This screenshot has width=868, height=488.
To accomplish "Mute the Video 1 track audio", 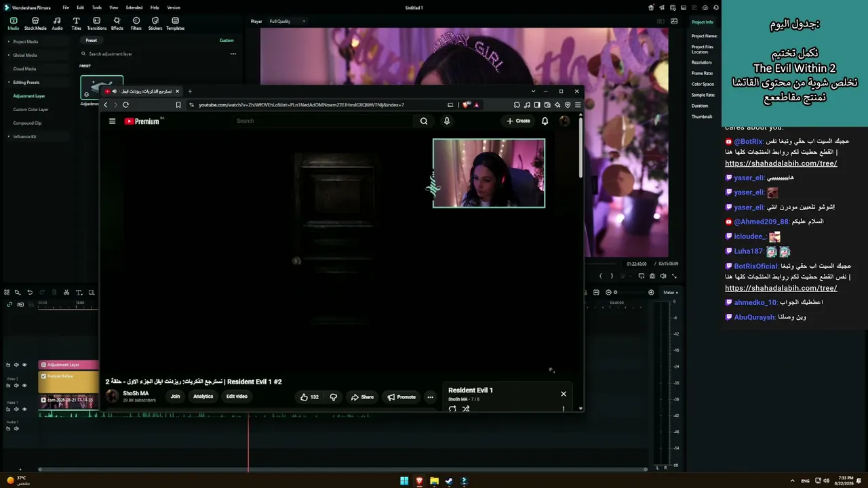I will point(16,409).
